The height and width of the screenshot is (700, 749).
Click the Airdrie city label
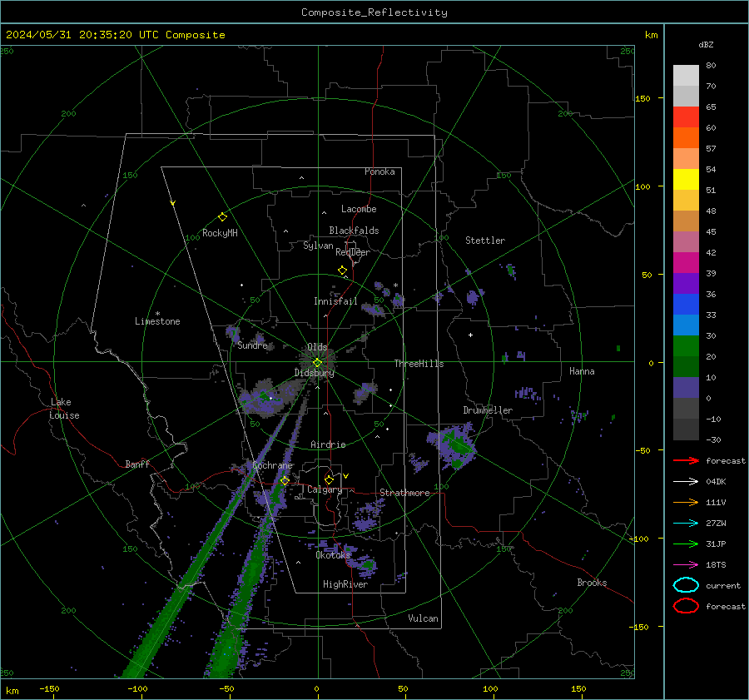(328, 444)
